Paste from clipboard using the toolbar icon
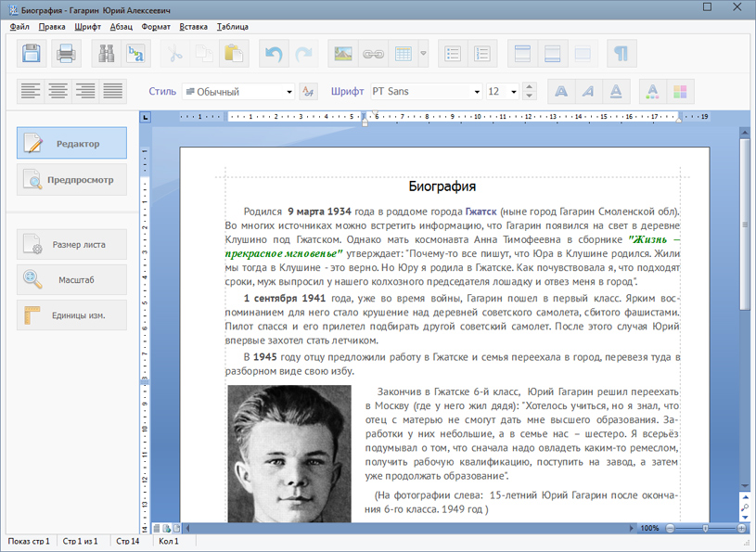 [234, 53]
